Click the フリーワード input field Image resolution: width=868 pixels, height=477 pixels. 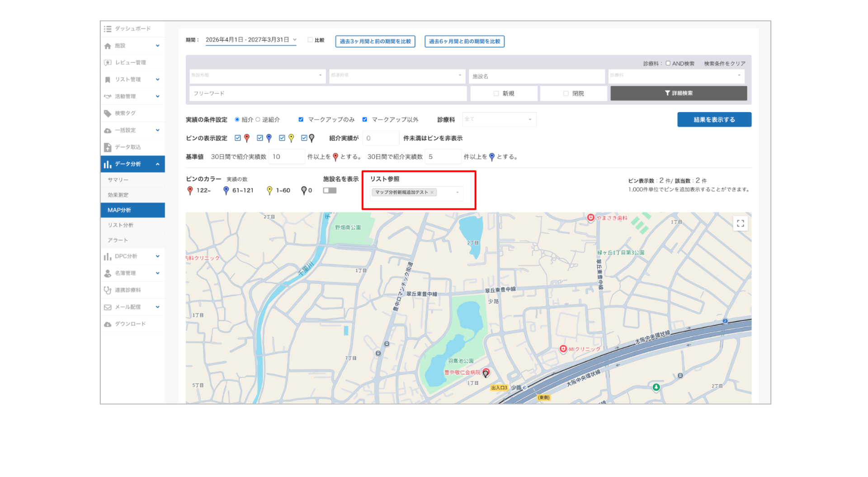click(328, 94)
